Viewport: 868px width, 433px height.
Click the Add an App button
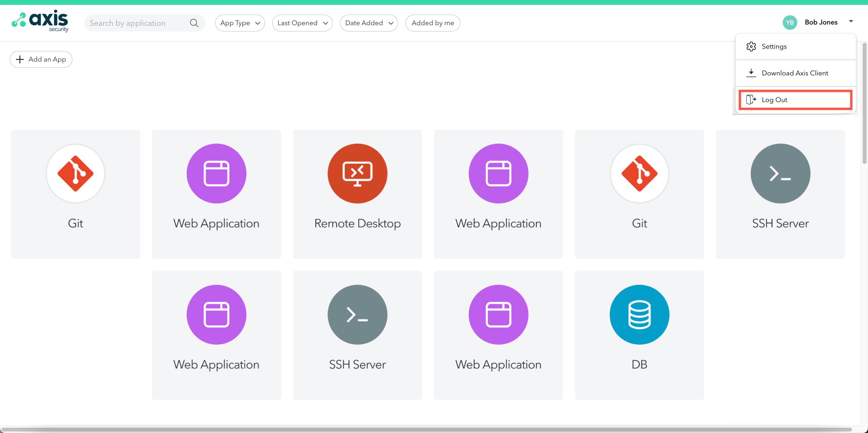click(41, 59)
